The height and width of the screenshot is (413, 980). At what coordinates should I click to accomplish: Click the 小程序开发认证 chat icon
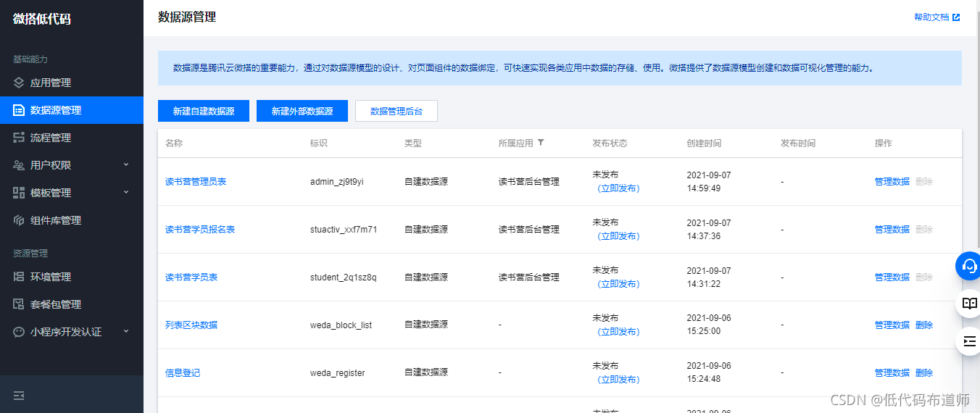click(19, 332)
